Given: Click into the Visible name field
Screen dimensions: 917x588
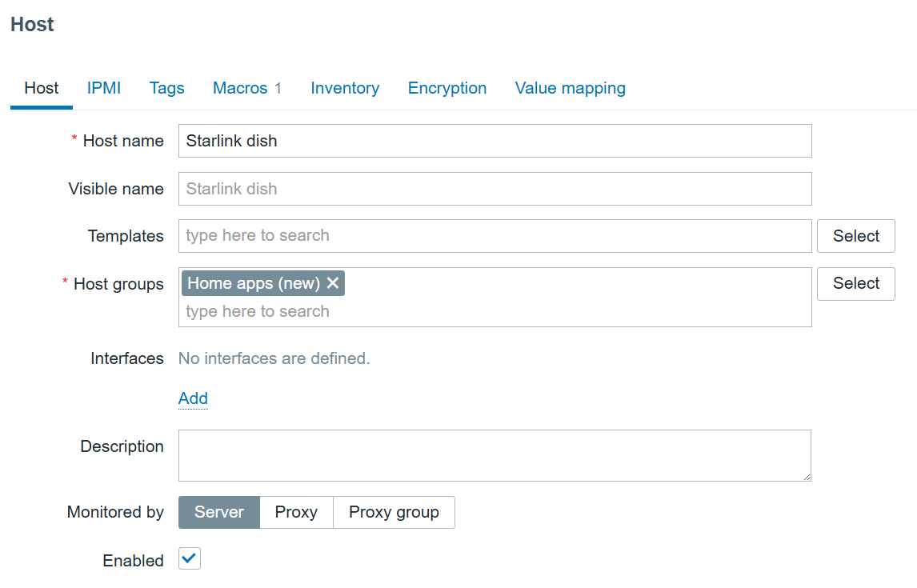Looking at the screenshot, I should pos(495,189).
